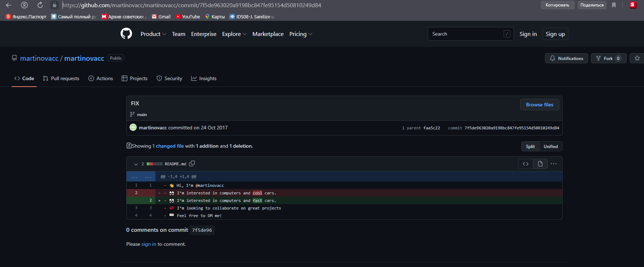644x267 pixels.
Task: Collapse the README.md diff with the chevron
Action: 136,164
